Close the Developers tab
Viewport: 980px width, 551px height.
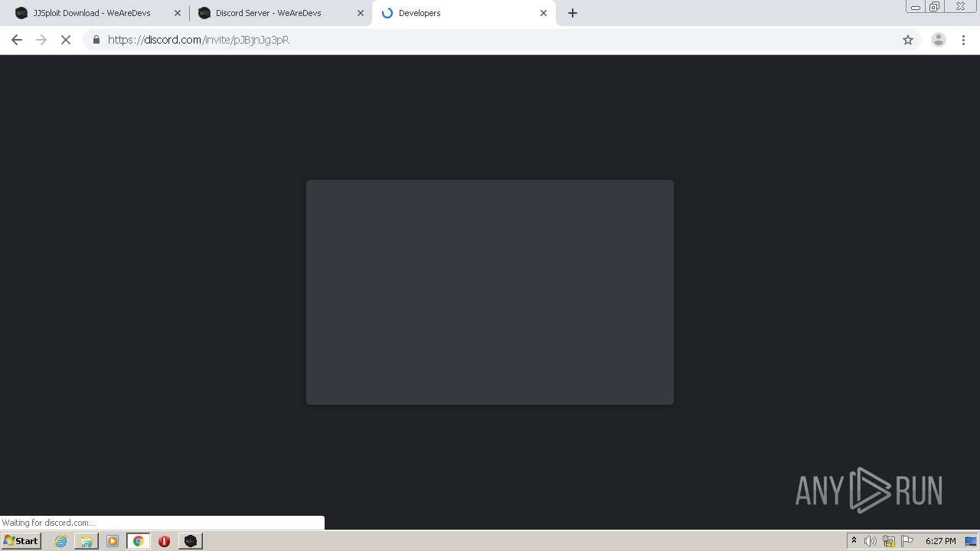544,13
